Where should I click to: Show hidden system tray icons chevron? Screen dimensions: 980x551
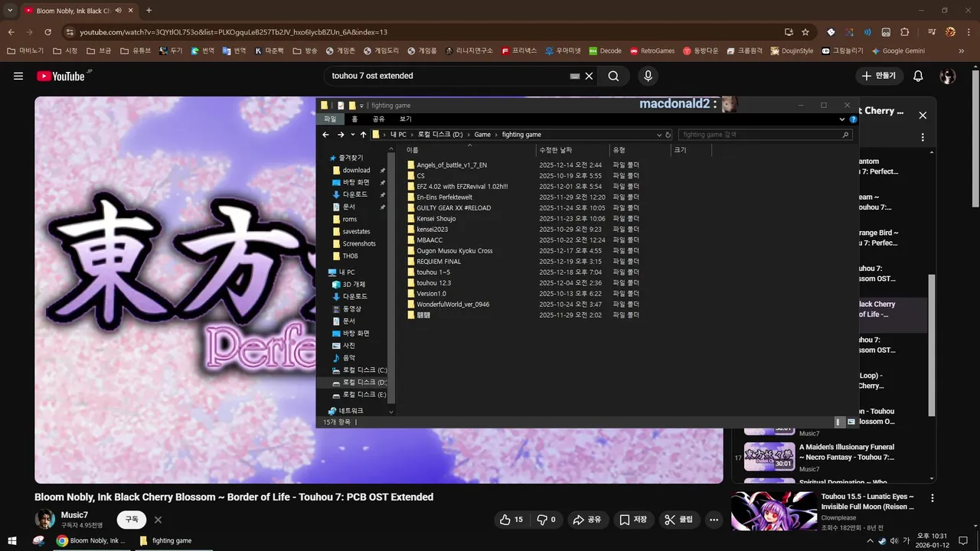(x=870, y=541)
